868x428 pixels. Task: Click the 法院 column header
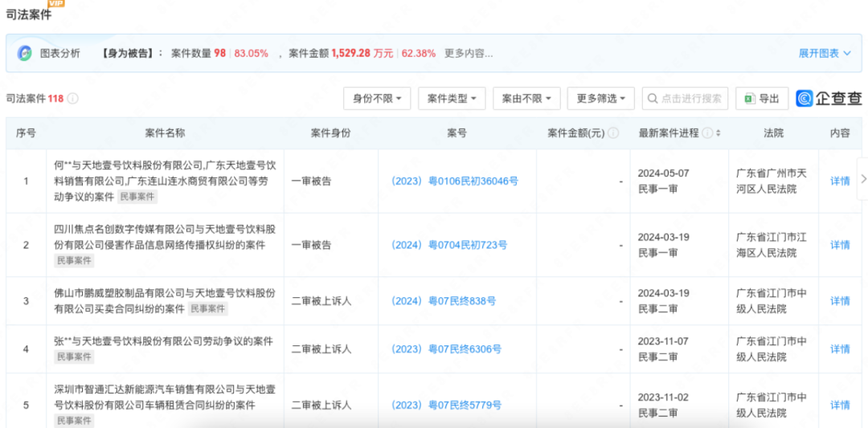click(x=773, y=133)
